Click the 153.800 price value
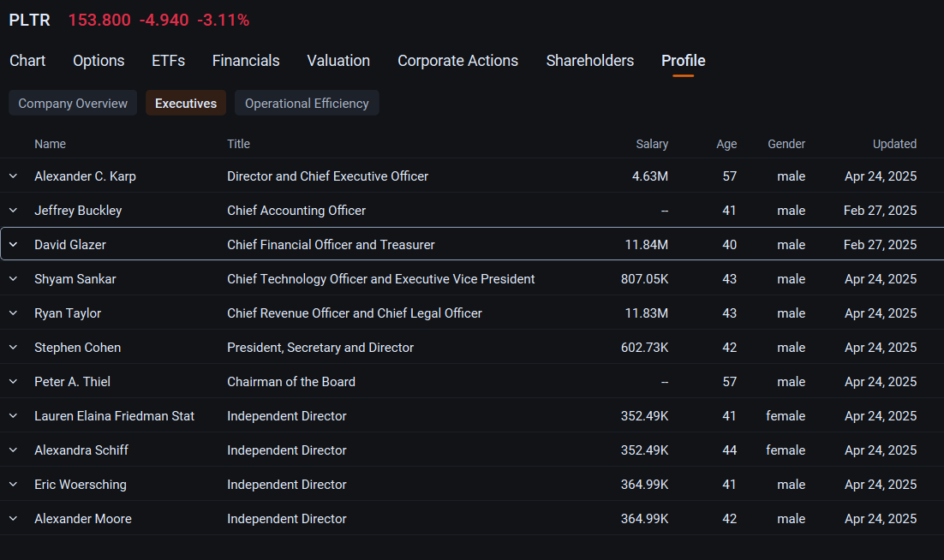 click(99, 20)
